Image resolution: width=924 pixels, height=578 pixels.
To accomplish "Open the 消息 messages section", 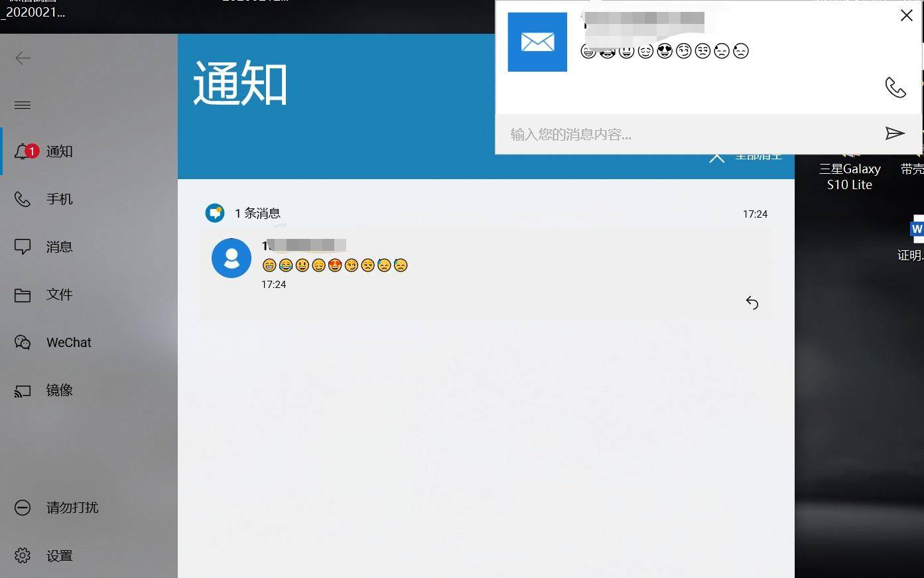I will [58, 246].
